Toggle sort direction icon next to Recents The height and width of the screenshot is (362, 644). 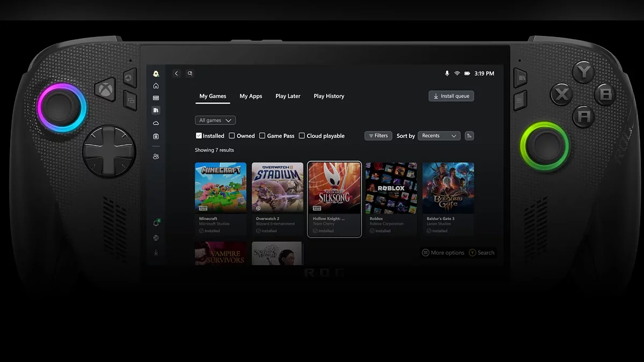pyautogui.click(x=469, y=136)
